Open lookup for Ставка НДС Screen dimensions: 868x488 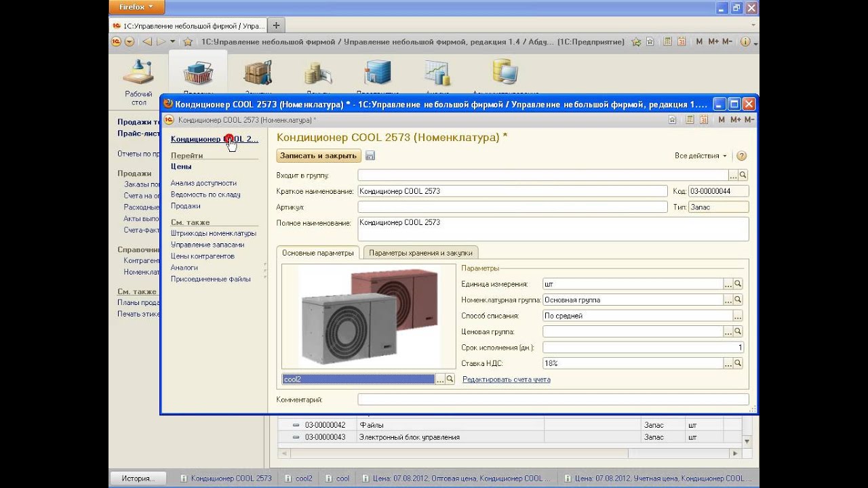point(738,363)
